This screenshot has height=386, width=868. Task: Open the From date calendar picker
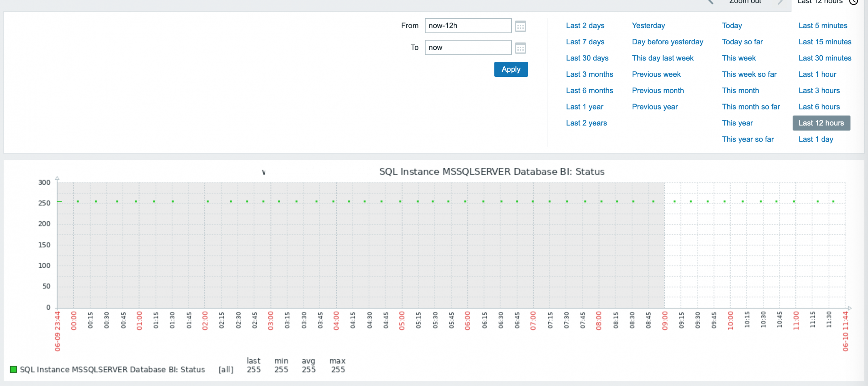(520, 26)
